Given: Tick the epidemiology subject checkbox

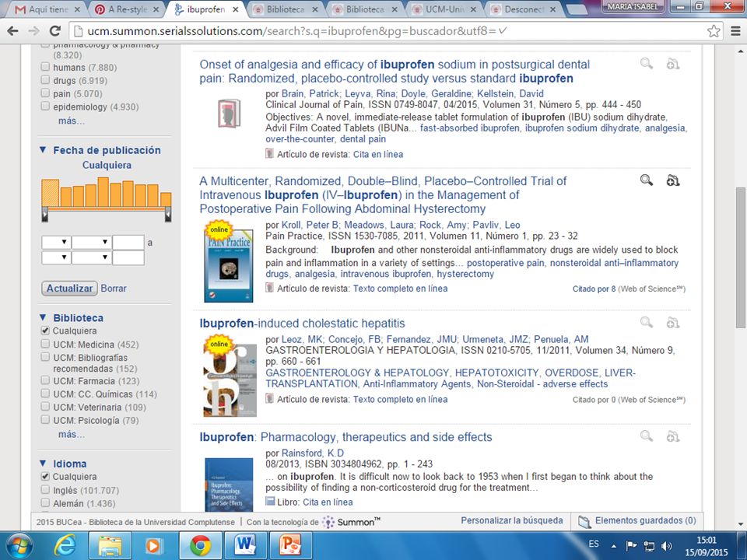Looking at the screenshot, I should pos(45,107).
